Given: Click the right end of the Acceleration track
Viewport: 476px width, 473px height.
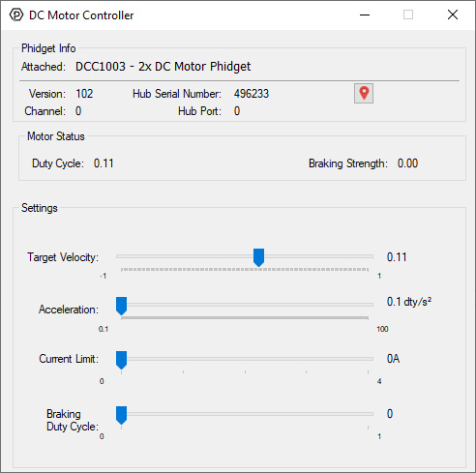Looking at the screenshot, I should pos(368,305).
